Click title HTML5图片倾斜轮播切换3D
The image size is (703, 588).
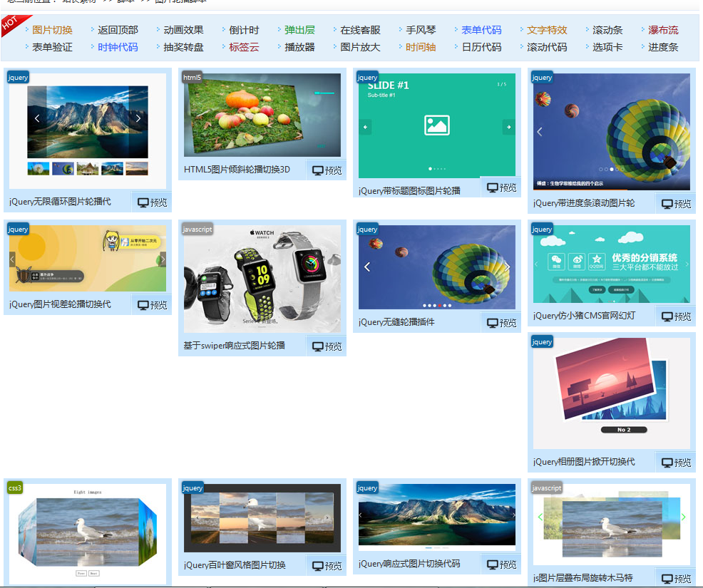pyautogui.click(x=237, y=170)
